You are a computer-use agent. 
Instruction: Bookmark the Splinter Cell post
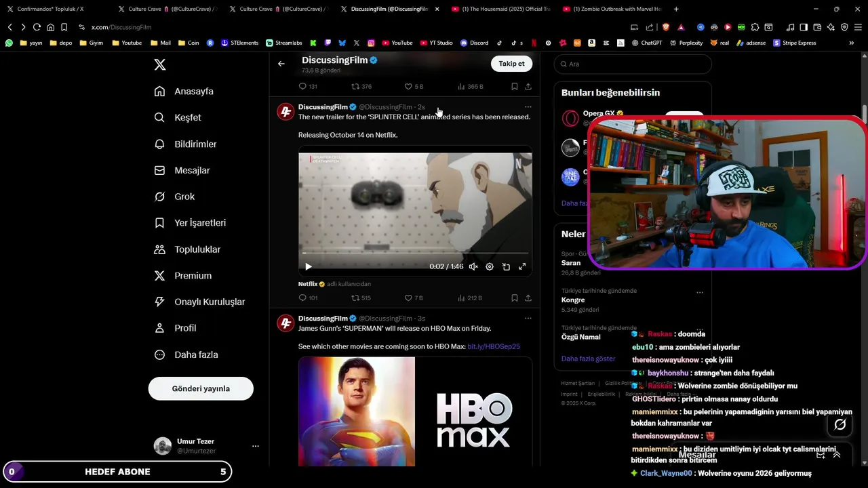pyautogui.click(x=515, y=298)
